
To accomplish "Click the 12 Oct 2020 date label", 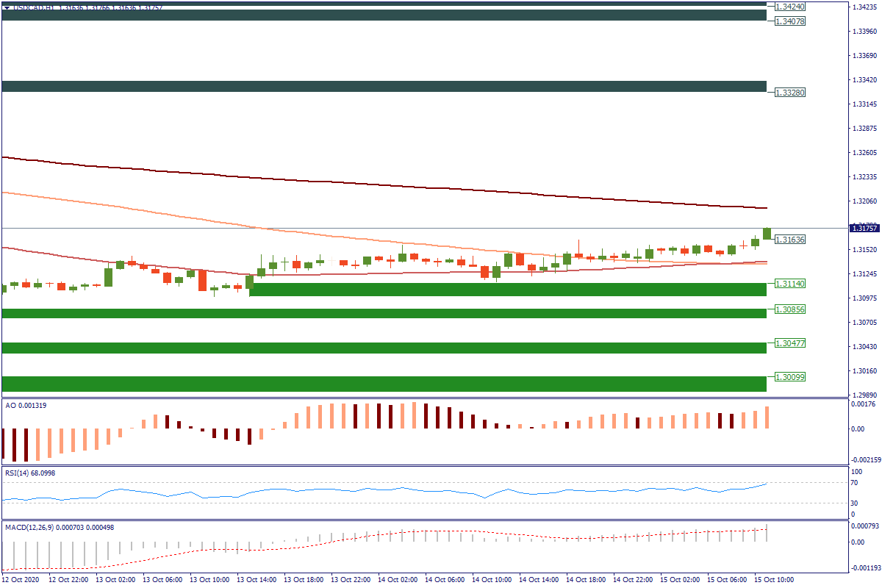I will (x=22, y=580).
